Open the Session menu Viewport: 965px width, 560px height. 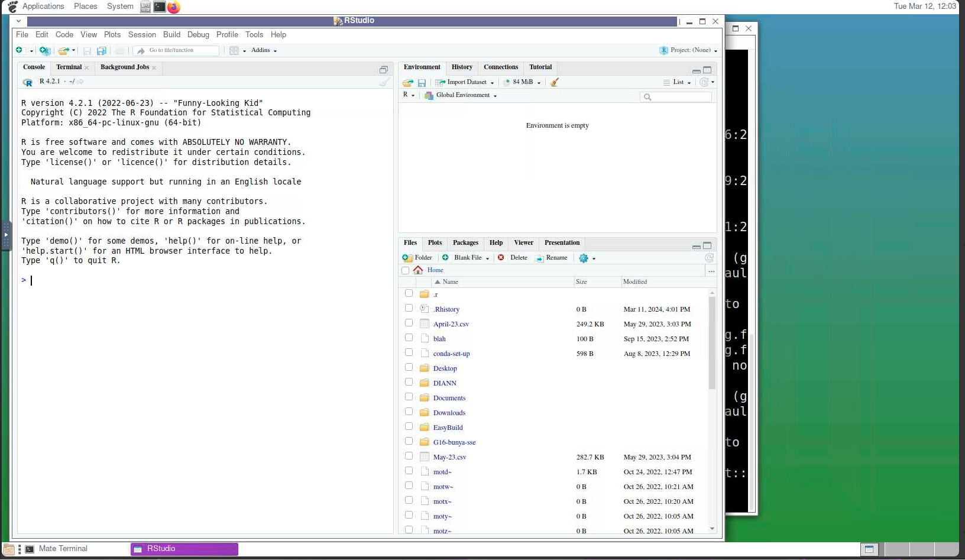[142, 35]
